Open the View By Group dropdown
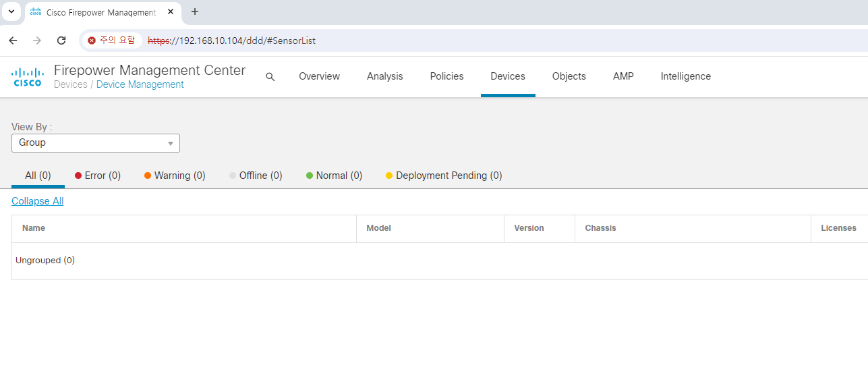Screen dimensions: 868x378 (x=96, y=143)
